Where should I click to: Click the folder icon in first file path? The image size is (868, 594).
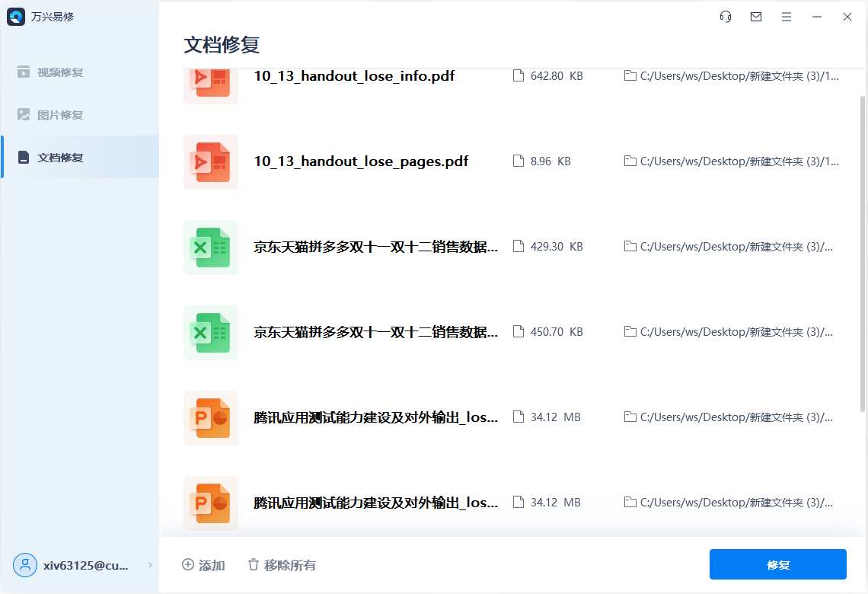point(630,75)
